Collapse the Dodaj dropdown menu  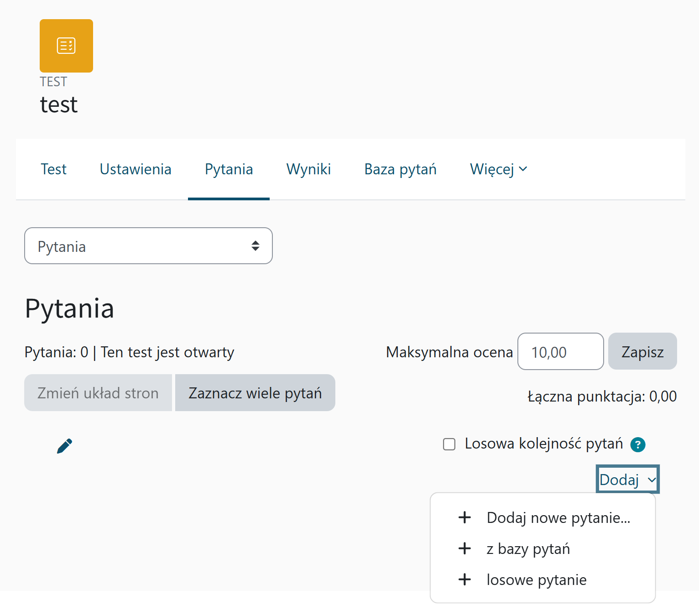[x=627, y=480]
